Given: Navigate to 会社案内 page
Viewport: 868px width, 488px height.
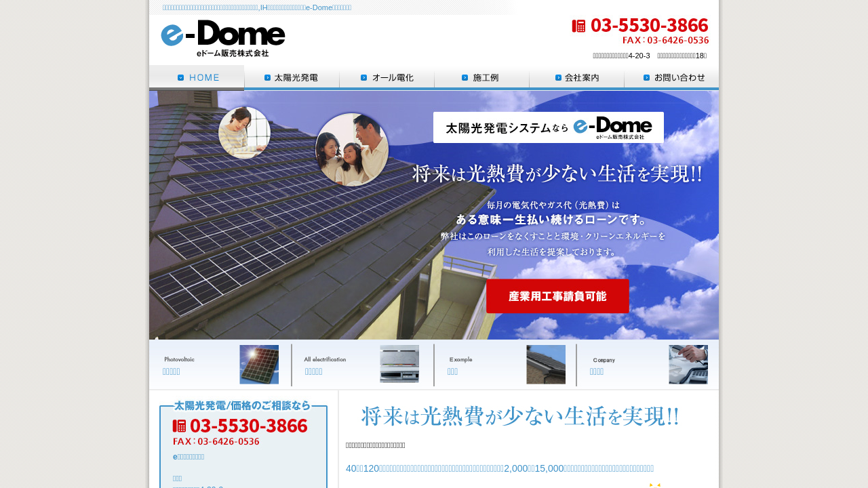Looking at the screenshot, I should [576, 77].
